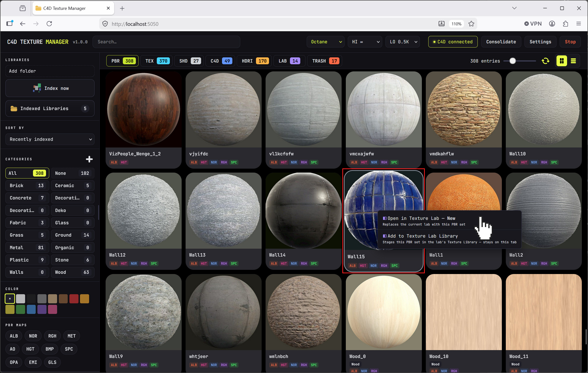Click the shield site info icon

coord(105,24)
